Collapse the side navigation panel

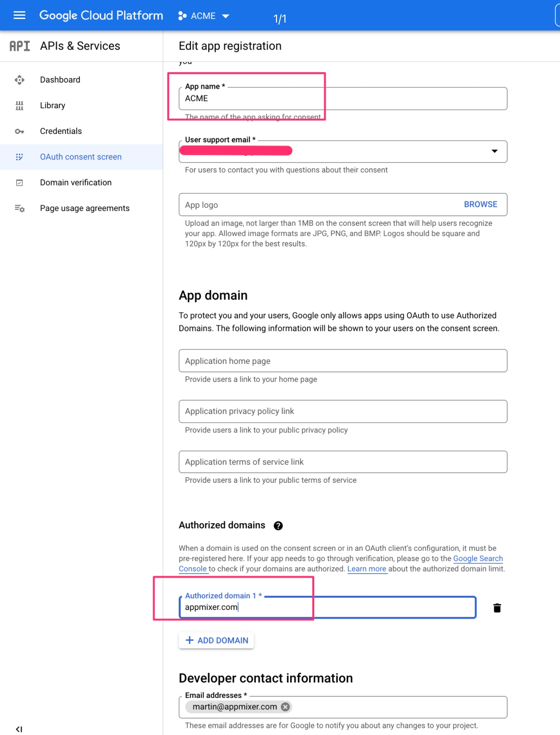(x=19, y=729)
